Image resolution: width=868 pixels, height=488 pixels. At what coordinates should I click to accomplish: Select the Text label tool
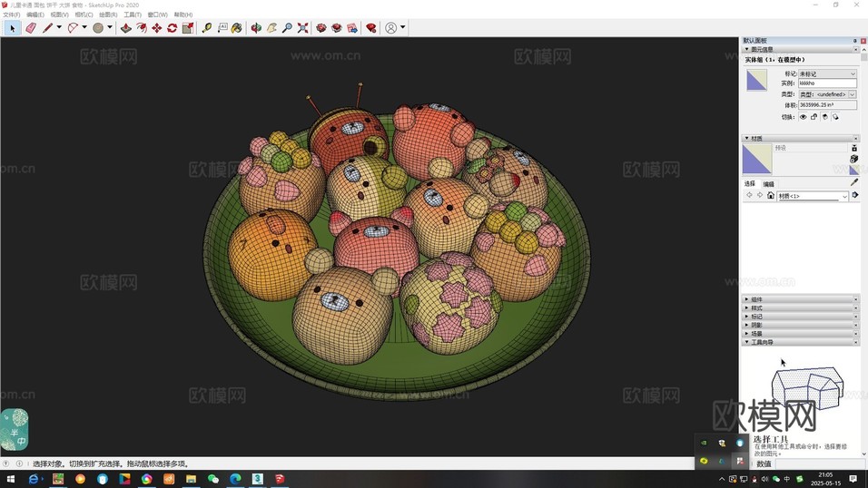tap(222, 27)
